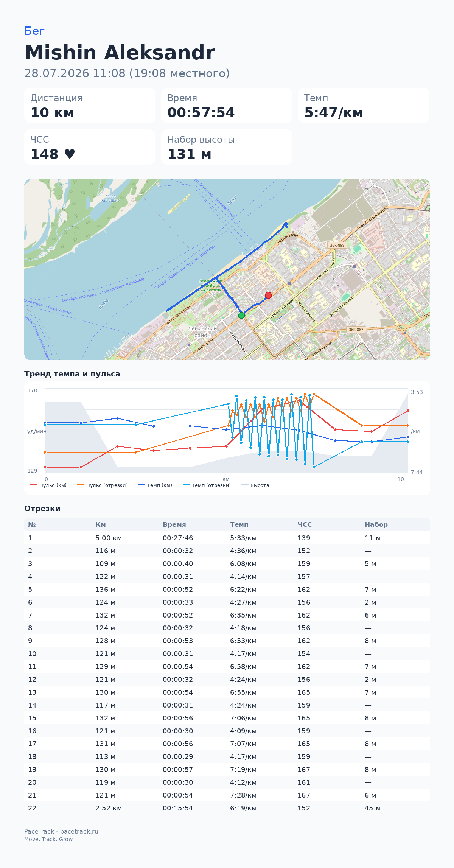This screenshot has height=868, width=454.
Task: Toggle Пульс (км) legend series
Action: [48, 485]
